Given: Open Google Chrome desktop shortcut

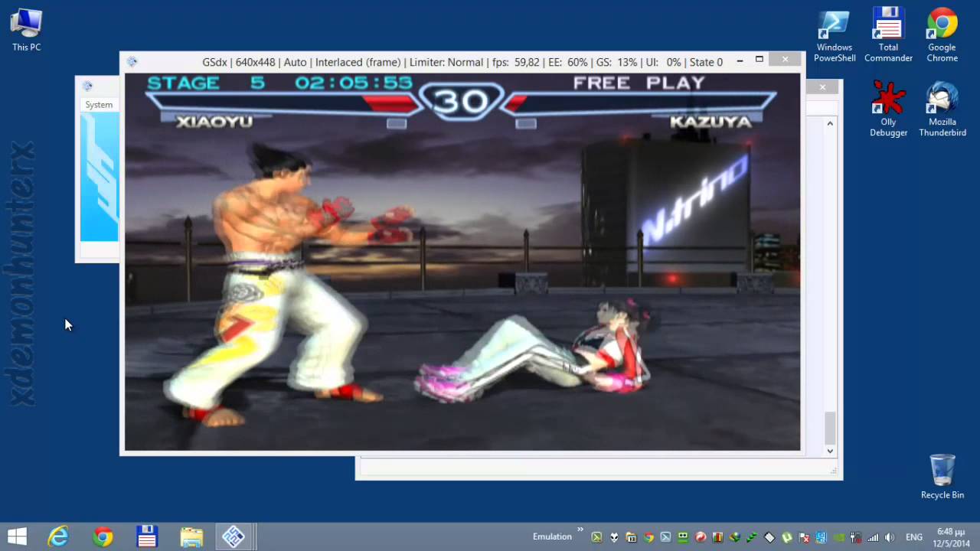Looking at the screenshot, I should pos(942,35).
